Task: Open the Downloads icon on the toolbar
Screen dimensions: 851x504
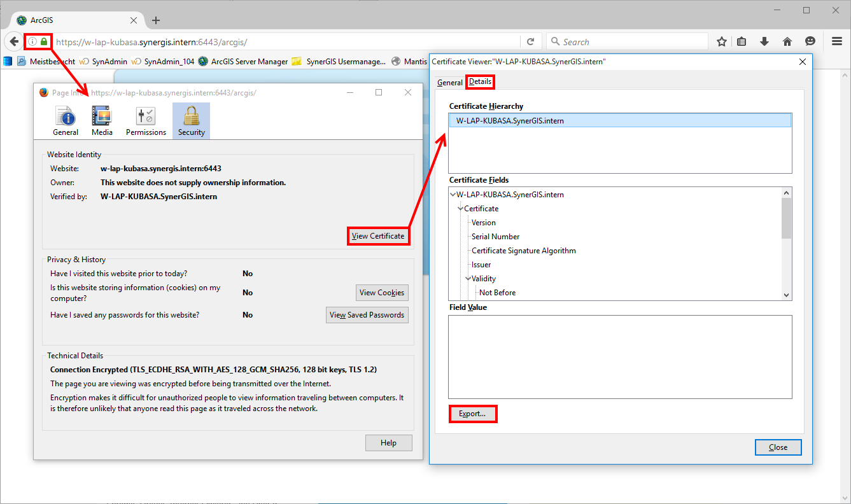Action: point(764,41)
